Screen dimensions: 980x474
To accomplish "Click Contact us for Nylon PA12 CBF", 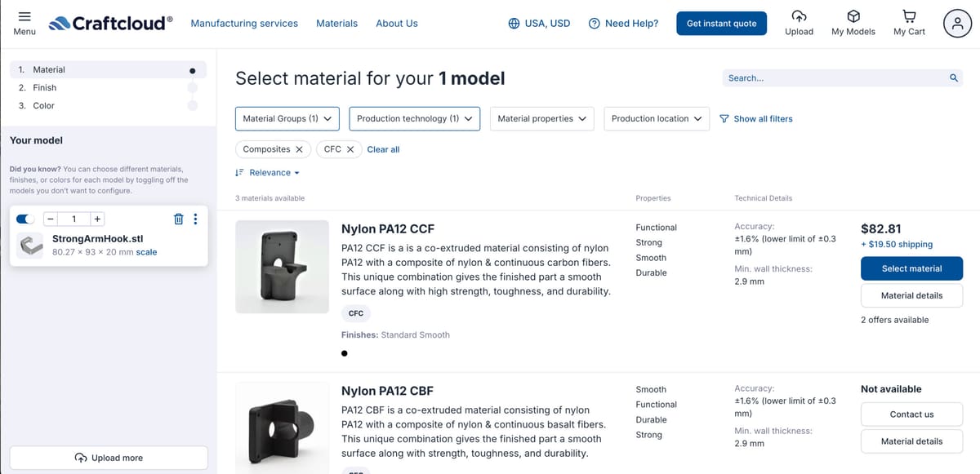I will (911, 414).
